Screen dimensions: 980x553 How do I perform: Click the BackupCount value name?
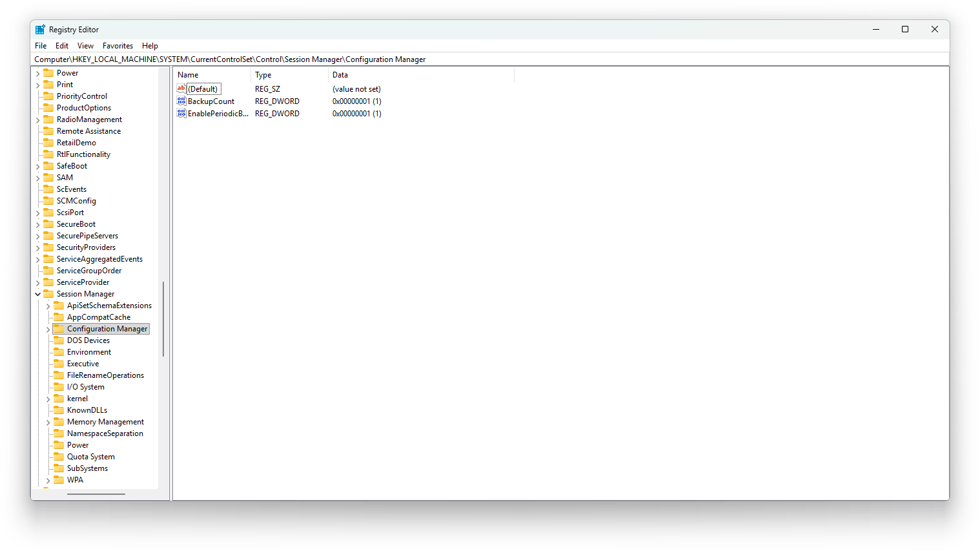pos(211,101)
